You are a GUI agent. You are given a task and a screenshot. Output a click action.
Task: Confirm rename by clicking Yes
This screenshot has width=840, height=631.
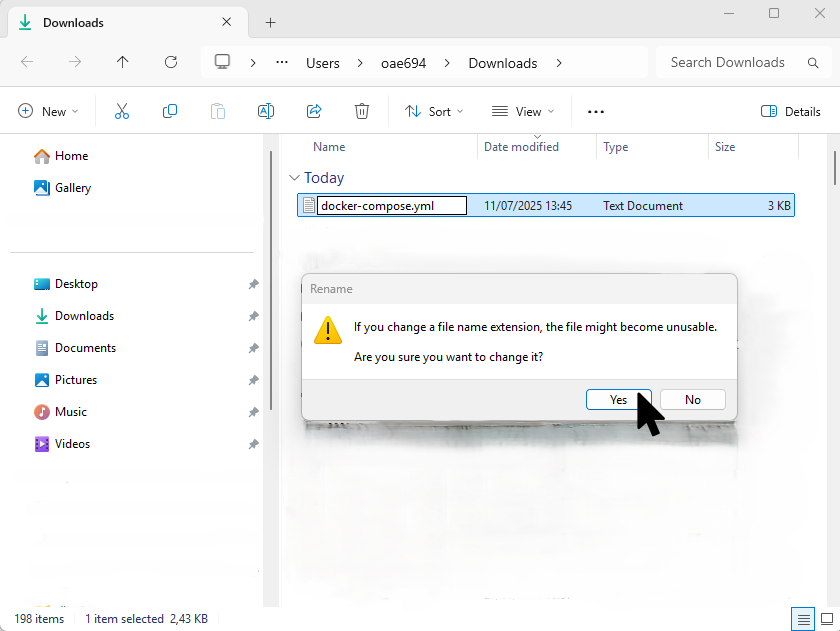pyautogui.click(x=618, y=400)
